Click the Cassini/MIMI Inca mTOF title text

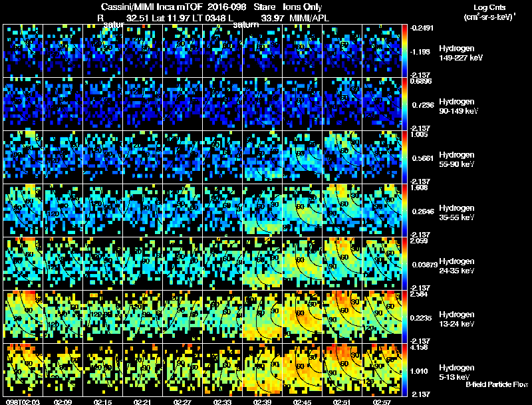[152, 7]
